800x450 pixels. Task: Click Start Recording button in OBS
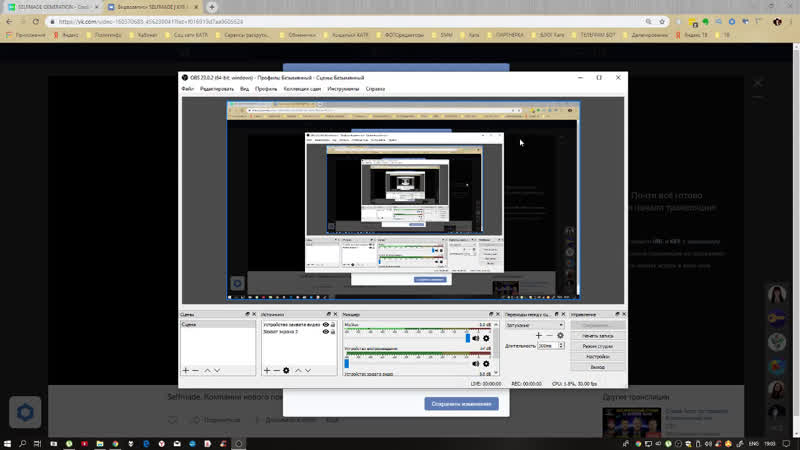coord(597,336)
